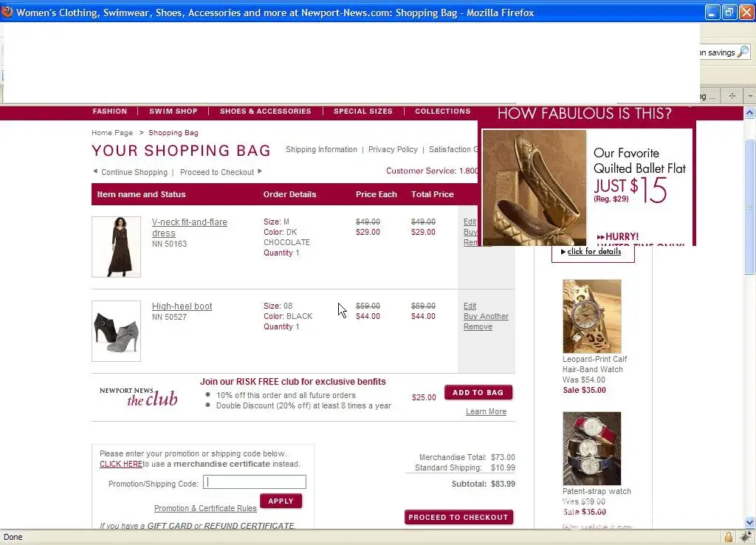Click the arrow beside Continue Shopping

[x=95, y=172]
